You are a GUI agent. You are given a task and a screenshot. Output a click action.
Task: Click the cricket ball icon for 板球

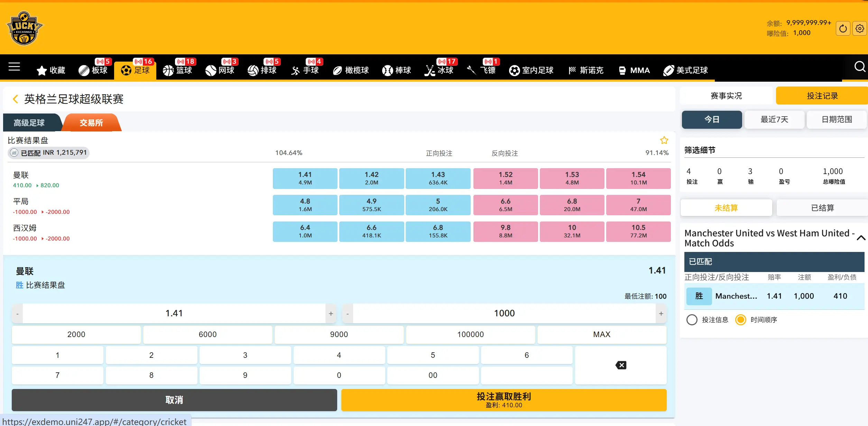84,70
